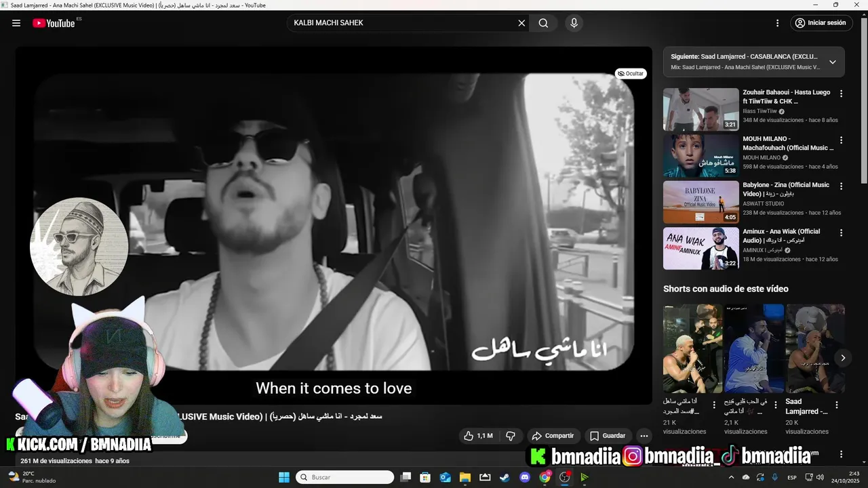Image resolution: width=868 pixels, height=488 pixels.
Task: Open Microsoft Store from the taskbar
Action: click(x=425, y=477)
